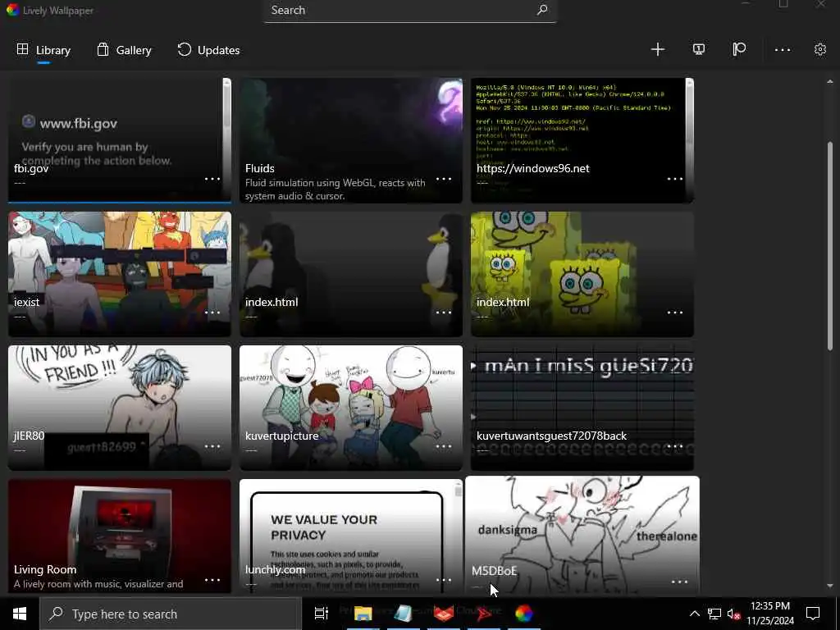Open Task View on the taskbar
The height and width of the screenshot is (630, 840).
(x=322, y=614)
